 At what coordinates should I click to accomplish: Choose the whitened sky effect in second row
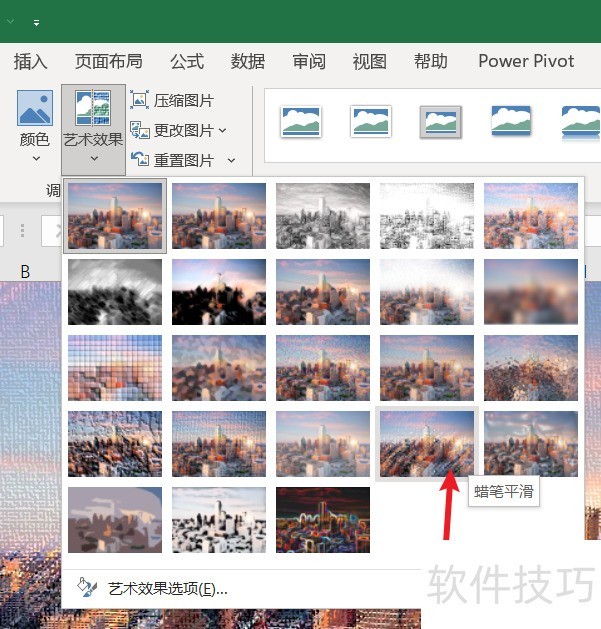point(426,292)
